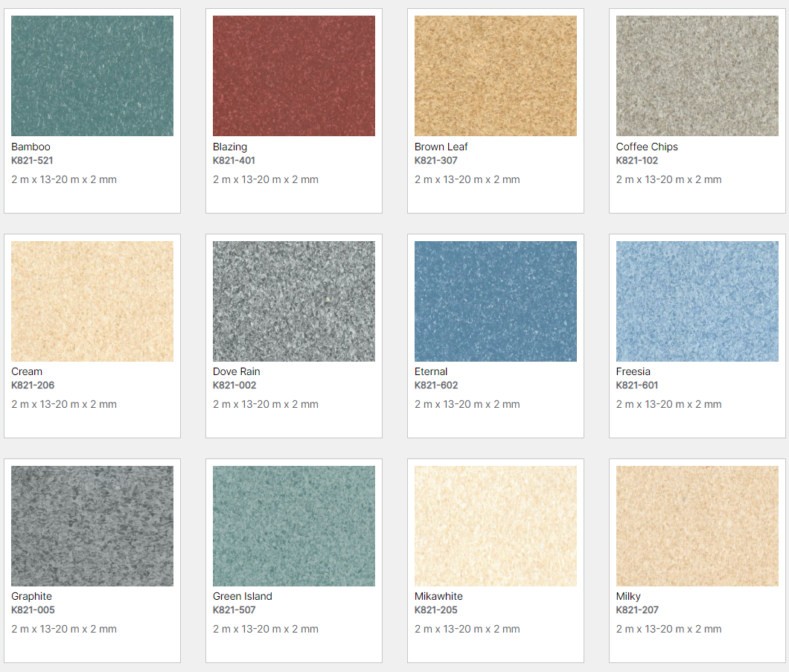This screenshot has width=789, height=672.
Task: Select the Graphite dark grey flooring image
Action: pos(92,526)
